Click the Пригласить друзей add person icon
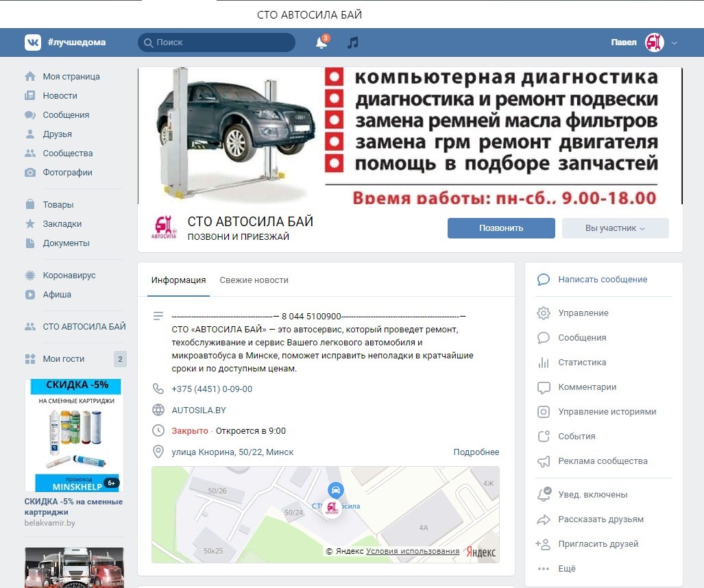The image size is (704, 588). 544,544
